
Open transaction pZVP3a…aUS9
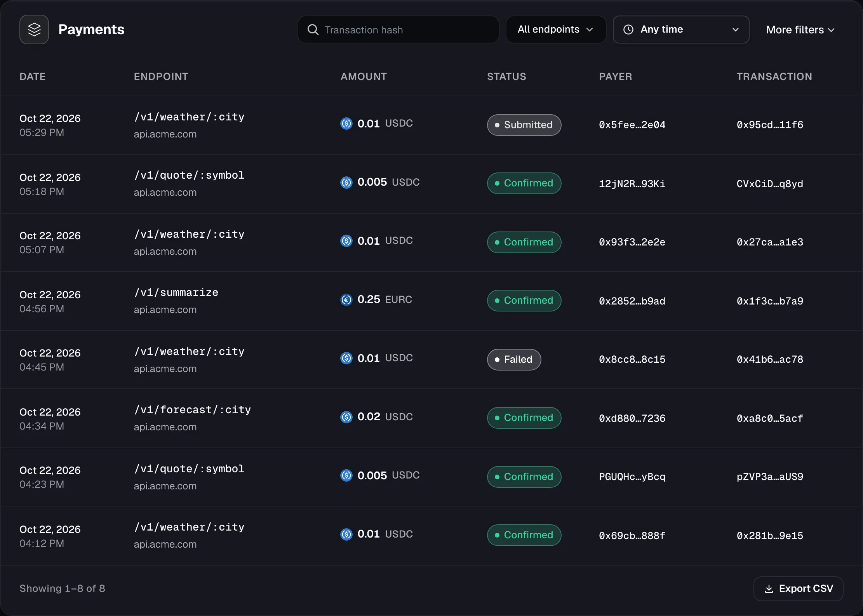point(770,477)
